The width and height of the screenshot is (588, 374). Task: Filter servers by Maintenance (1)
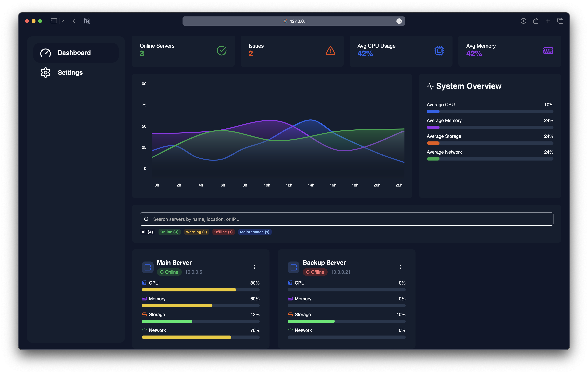coord(254,232)
